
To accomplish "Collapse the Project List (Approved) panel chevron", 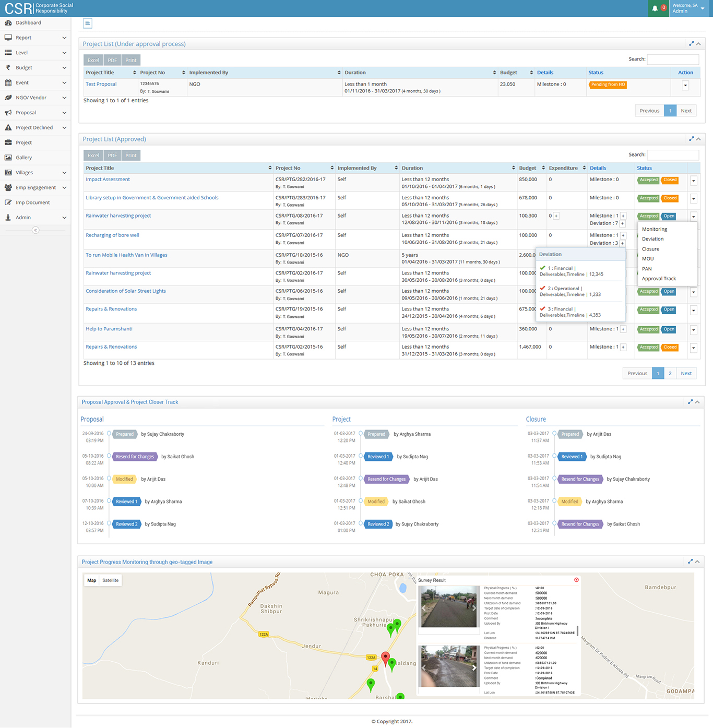I will pos(698,139).
